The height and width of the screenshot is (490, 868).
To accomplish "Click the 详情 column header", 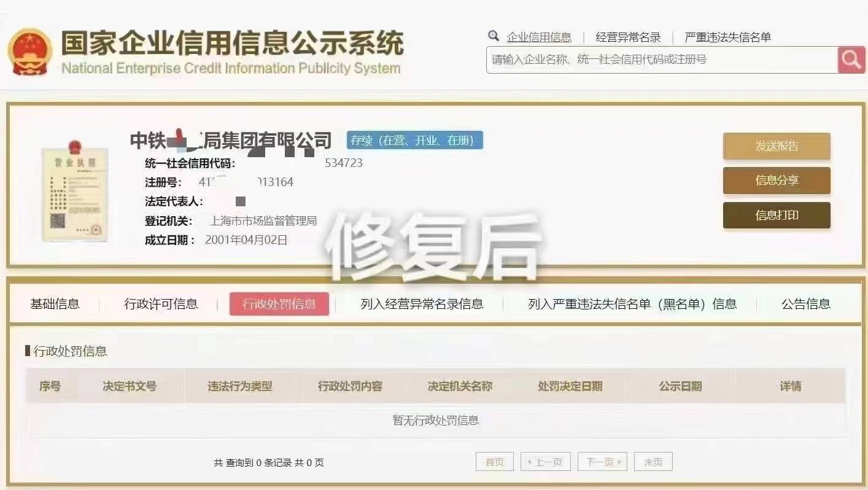I will point(791,386).
